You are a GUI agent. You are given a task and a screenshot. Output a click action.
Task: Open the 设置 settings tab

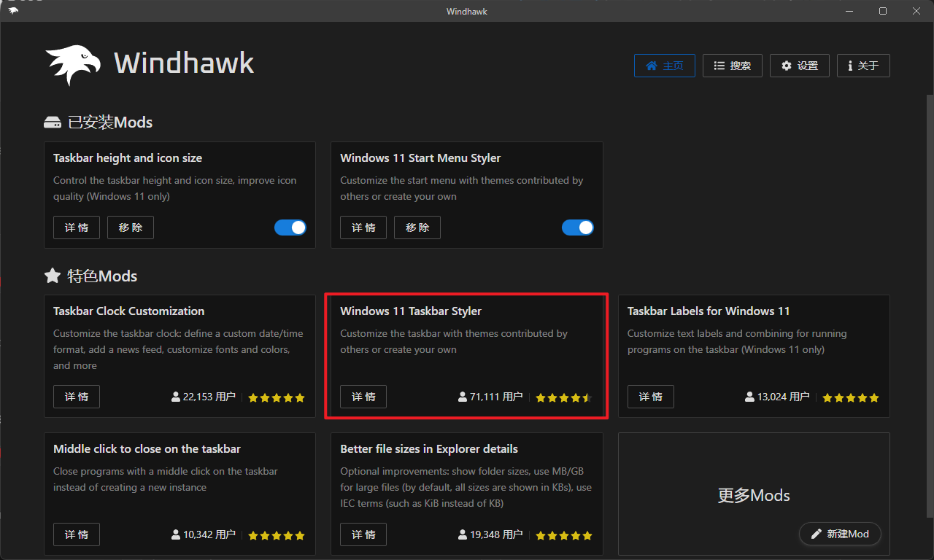click(800, 66)
